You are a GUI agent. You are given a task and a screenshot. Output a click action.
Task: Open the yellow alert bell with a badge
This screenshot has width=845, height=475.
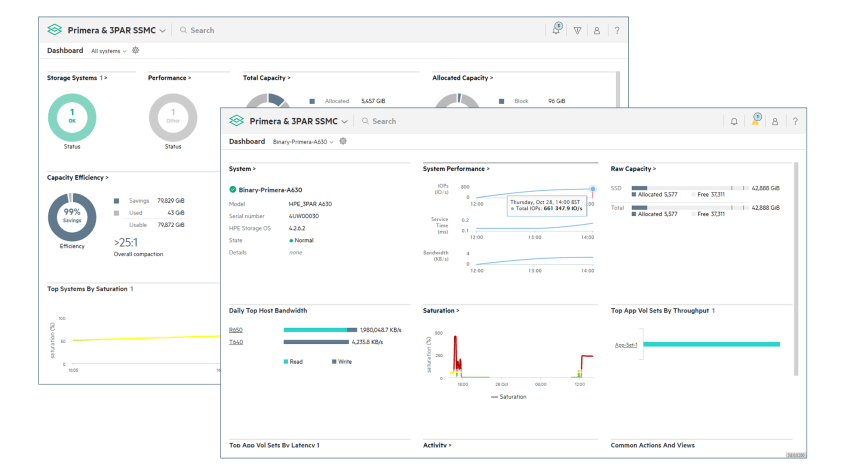[x=756, y=120]
